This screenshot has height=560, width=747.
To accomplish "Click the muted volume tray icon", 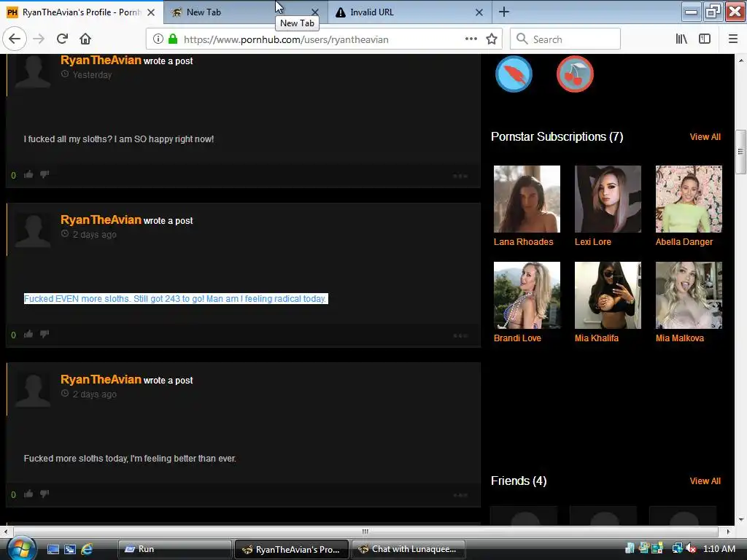I will (690, 548).
